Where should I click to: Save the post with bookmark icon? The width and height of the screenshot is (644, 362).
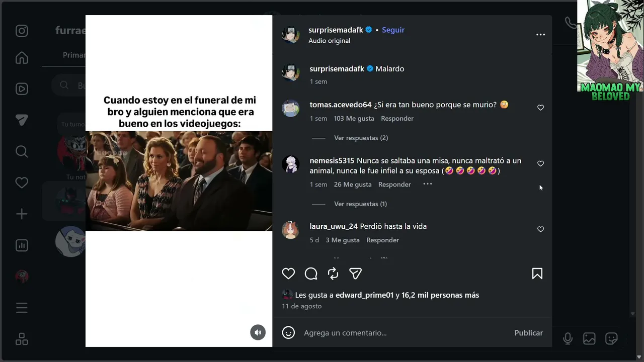click(537, 274)
